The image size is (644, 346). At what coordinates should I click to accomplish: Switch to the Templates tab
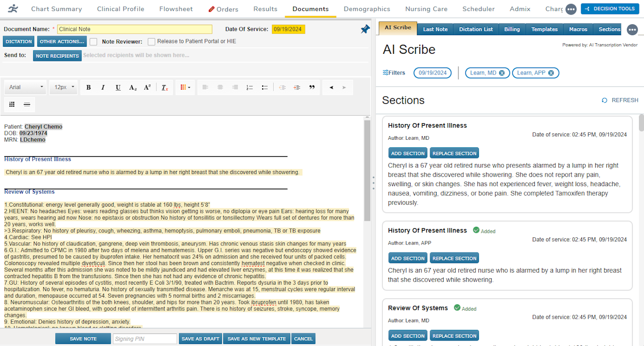coord(544,29)
